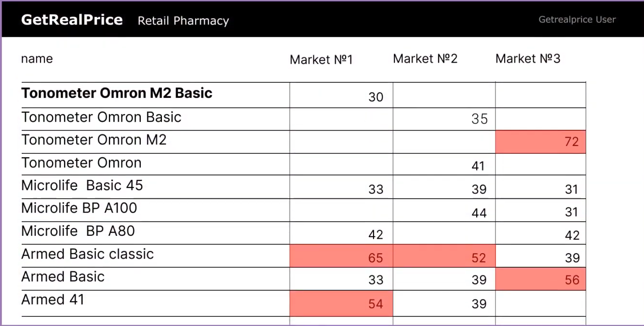Click the Market №1 column header

322,60
